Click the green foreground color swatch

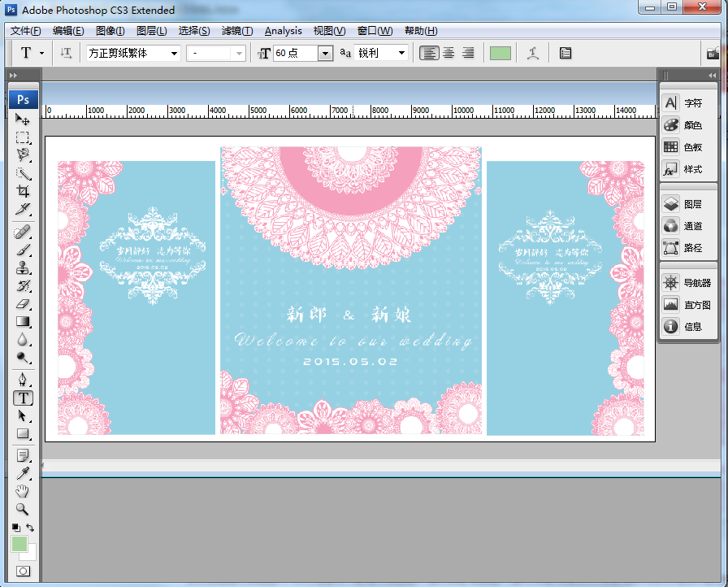point(19,544)
